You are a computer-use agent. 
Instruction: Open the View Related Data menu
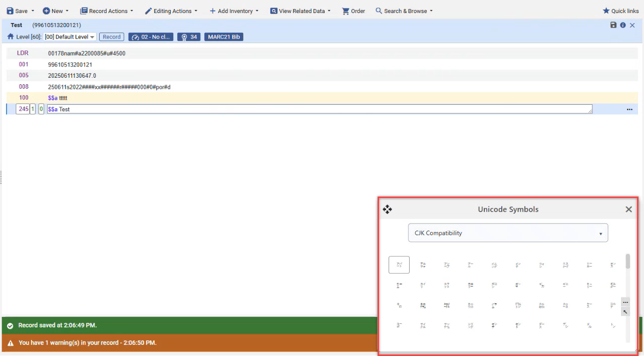tap(300, 11)
